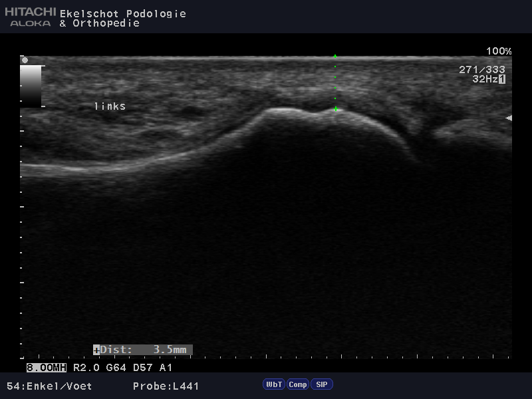The image size is (532, 399).
Task: Click the 'links' annotation label
Action: [x=110, y=106]
